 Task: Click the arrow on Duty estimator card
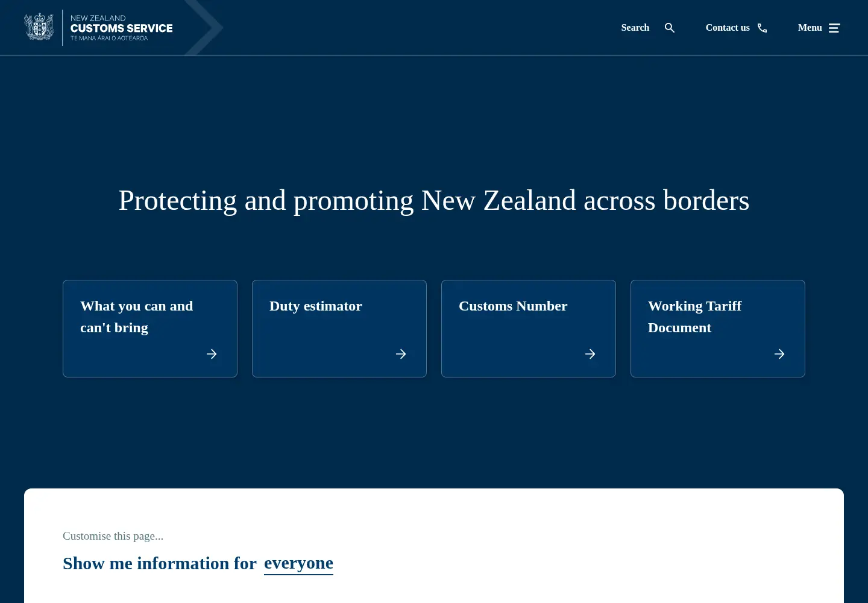tap(401, 354)
